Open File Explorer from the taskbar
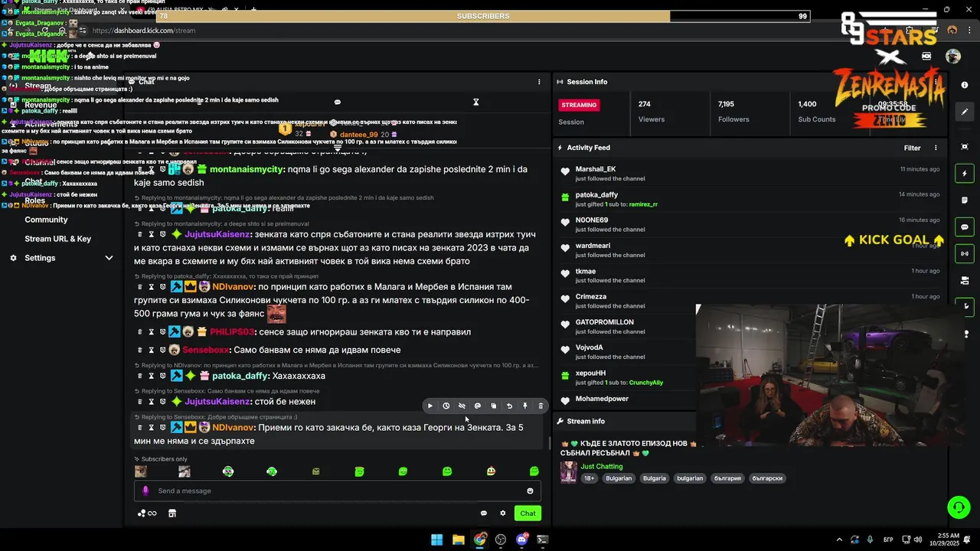Image resolution: width=980 pixels, height=551 pixels. coord(458,540)
